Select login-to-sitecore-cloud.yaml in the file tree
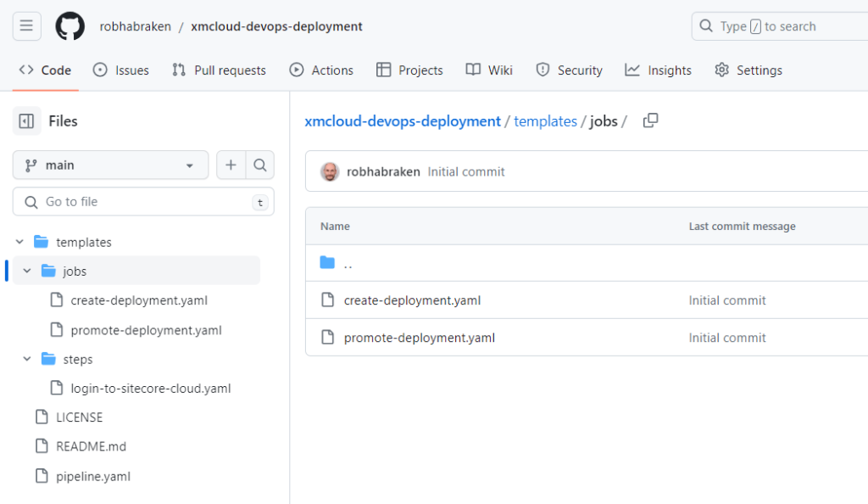The width and height of the screenshot is (868, 504). click(151, 389)
